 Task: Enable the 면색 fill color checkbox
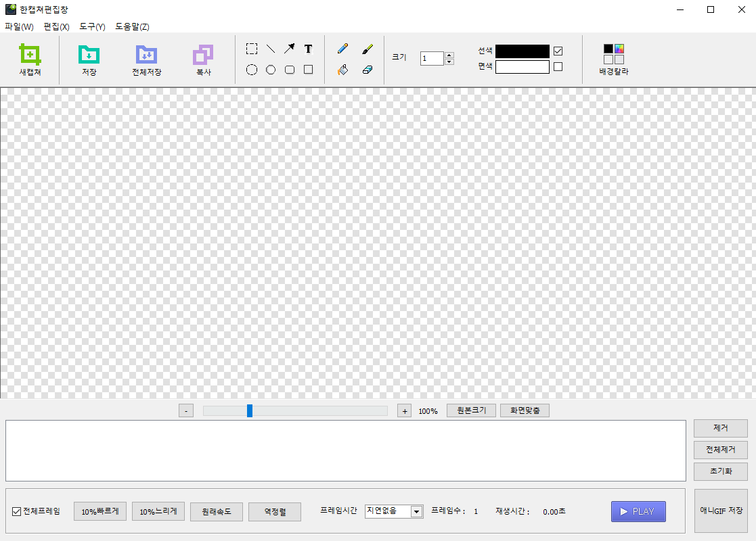point(558,67)
